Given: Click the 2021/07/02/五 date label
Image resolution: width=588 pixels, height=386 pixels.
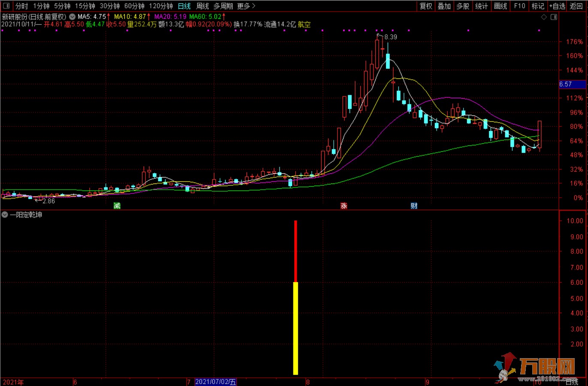Looking at the screenshot, I should tap(216, 382).
